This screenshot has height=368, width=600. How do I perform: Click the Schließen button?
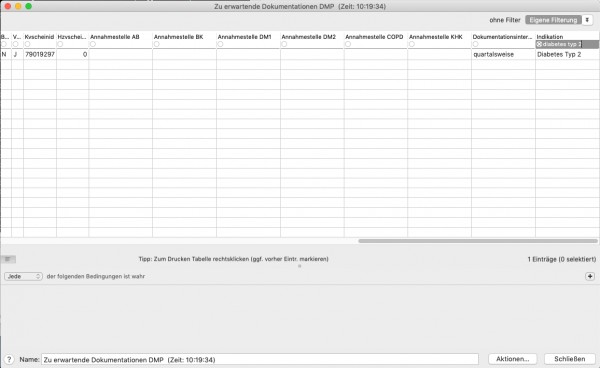tap(570, 359)
